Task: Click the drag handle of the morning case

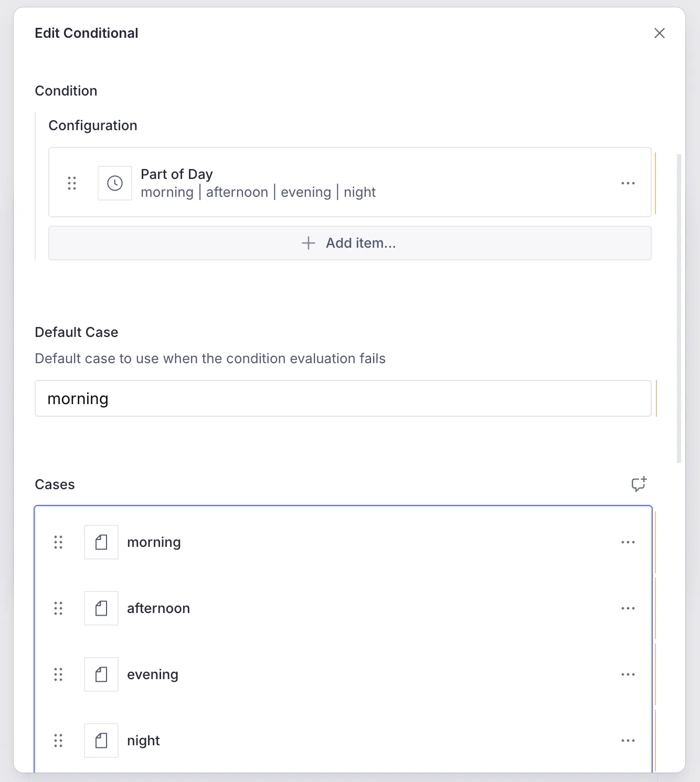Action: pos(58,542)
